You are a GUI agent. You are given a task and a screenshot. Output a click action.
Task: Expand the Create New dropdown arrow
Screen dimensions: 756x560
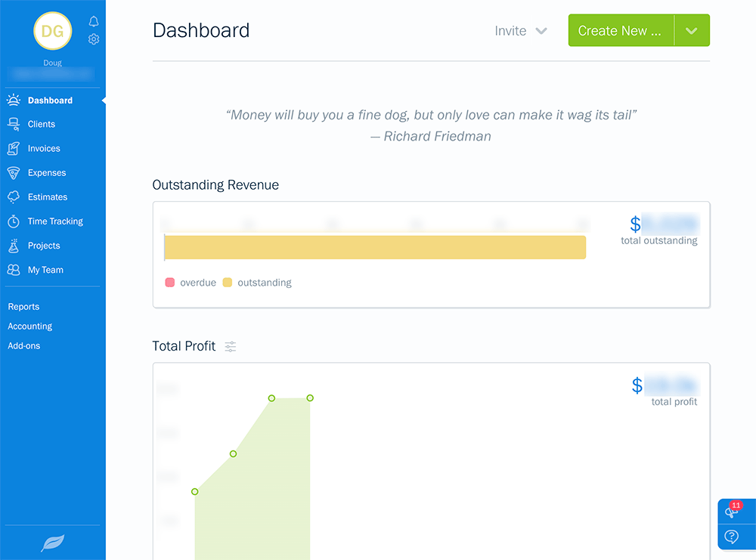(690, 30)
